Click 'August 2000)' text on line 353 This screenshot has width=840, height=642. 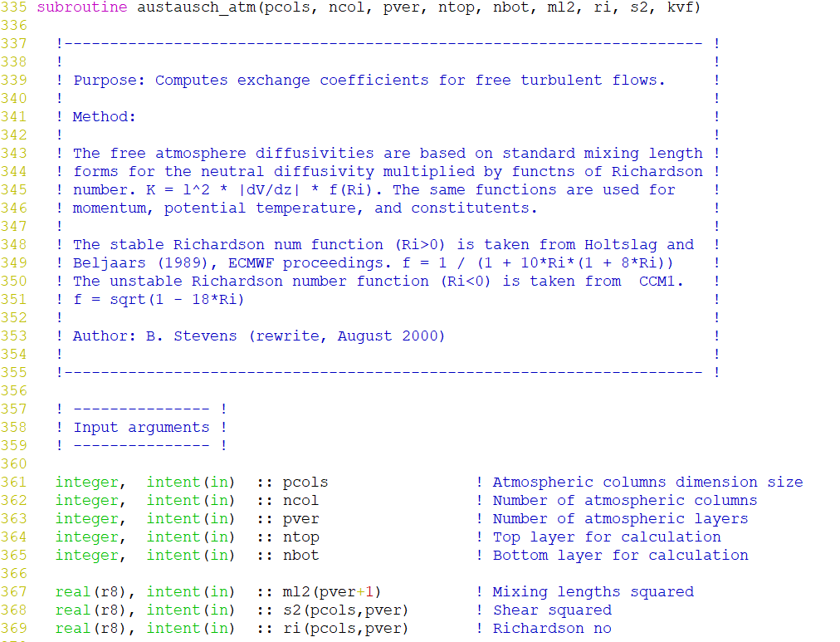click(391, 336)
